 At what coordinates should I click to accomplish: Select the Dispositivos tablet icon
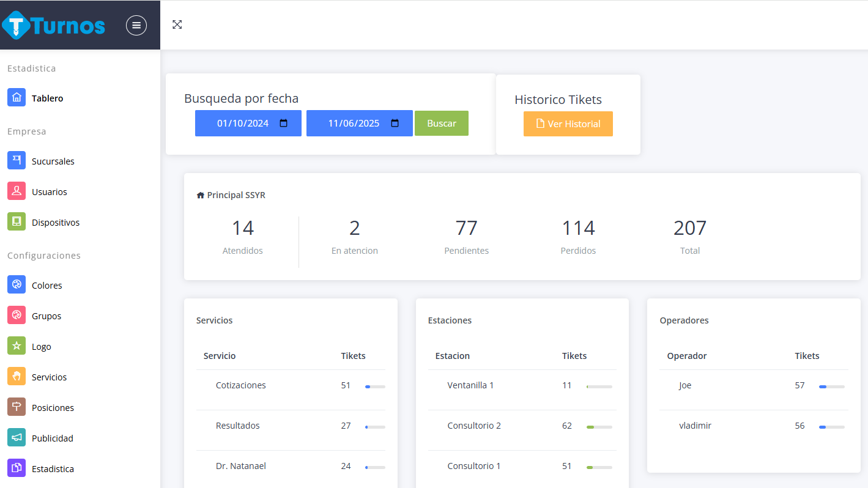click(x=17, y=222)
